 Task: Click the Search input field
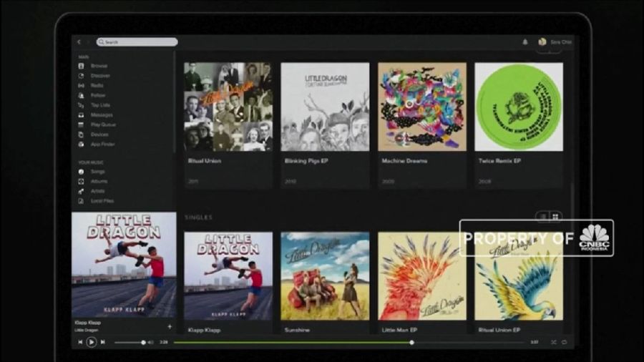pos(137,42)
